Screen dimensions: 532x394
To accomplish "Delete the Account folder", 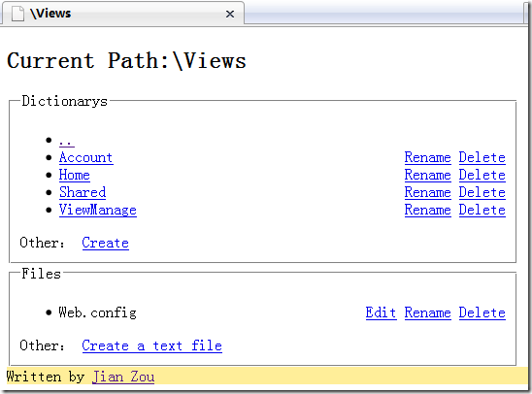I will click(x=482, y=157).
